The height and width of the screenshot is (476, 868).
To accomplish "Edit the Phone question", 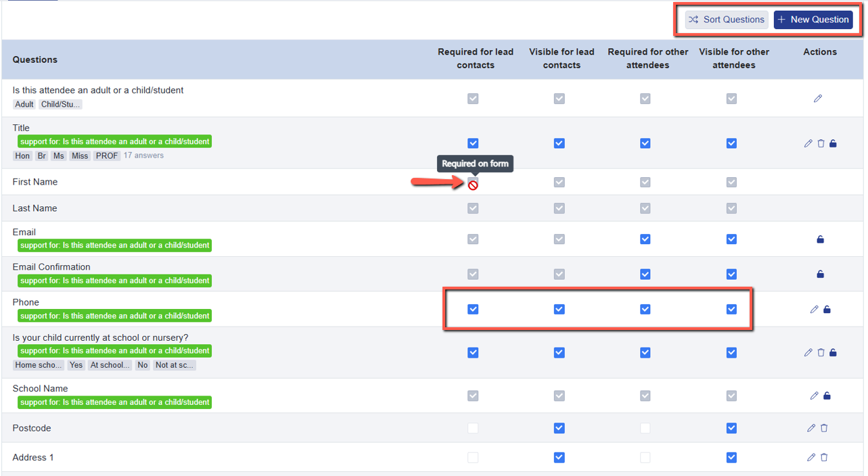I will [x=815, y=309].
